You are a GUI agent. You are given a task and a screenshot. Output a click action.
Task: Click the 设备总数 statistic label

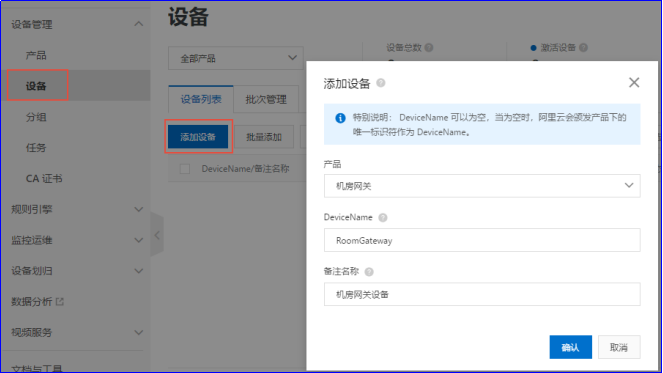point(404,47)
